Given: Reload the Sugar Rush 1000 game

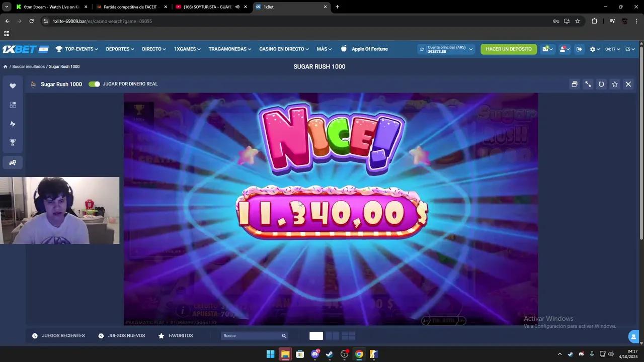Looking at the screenshot, I should [x=601, y=84].
